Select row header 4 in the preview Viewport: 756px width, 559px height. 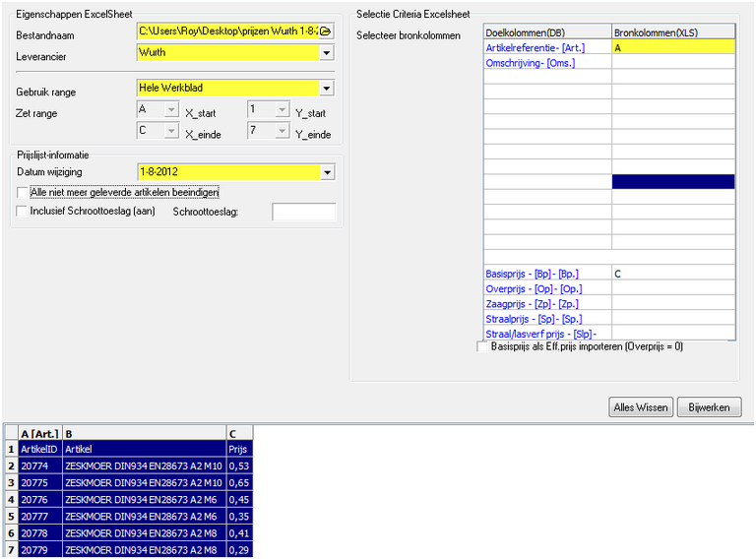(x=11, y=500)
